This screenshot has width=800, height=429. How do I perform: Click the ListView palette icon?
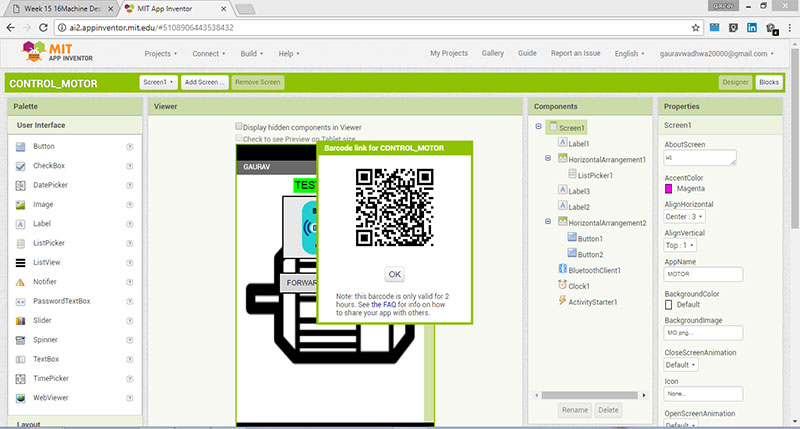[20, 263]
